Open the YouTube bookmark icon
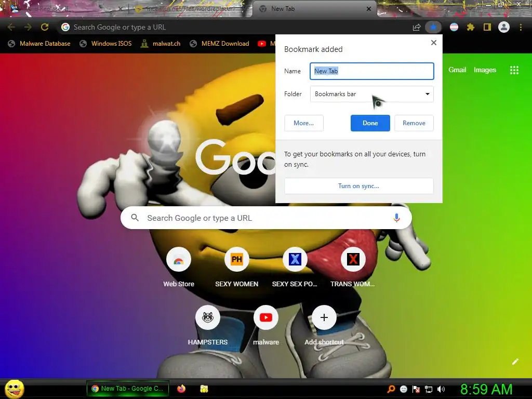Image resolution: width=532 pixels, height=399 pixels. [x=262, y=44]
